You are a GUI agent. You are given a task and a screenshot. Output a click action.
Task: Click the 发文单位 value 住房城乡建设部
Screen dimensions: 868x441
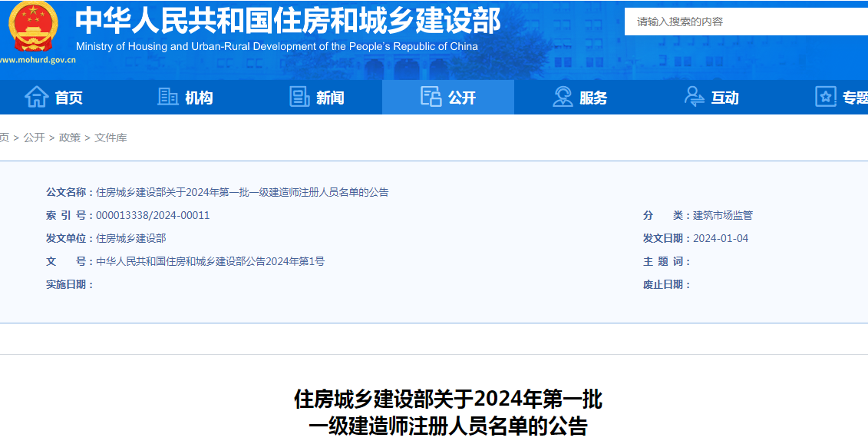[131, 238]
